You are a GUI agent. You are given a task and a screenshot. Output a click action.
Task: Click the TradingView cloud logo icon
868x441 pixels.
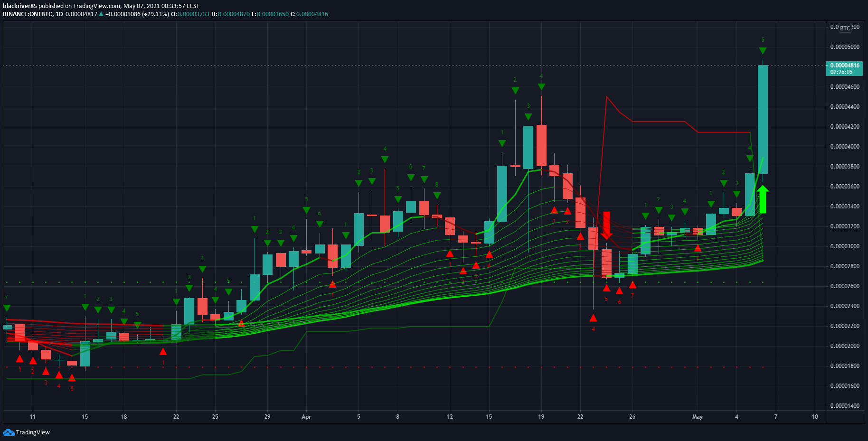(x=9, y=432)
